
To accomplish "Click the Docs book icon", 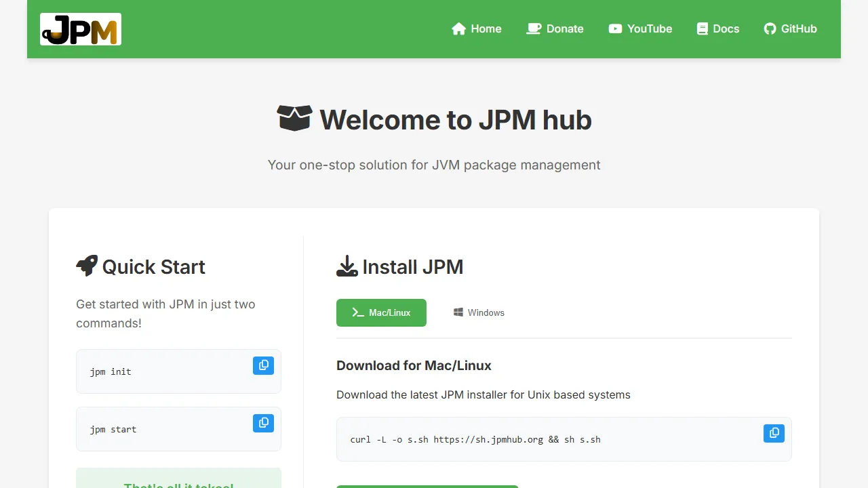I will pyautogui.click(x=702, y=28).
